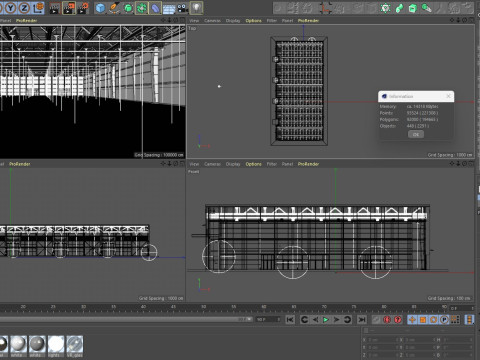The image size is (480, 360).
Task: Select the glass material swatch
Action: (75, 346)
